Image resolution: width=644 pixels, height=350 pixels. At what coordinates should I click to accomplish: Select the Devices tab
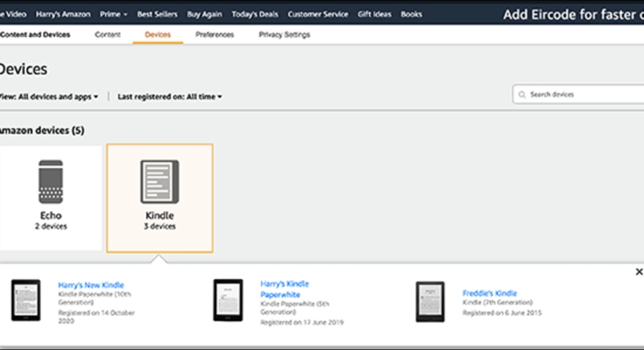tap(158, 35)
